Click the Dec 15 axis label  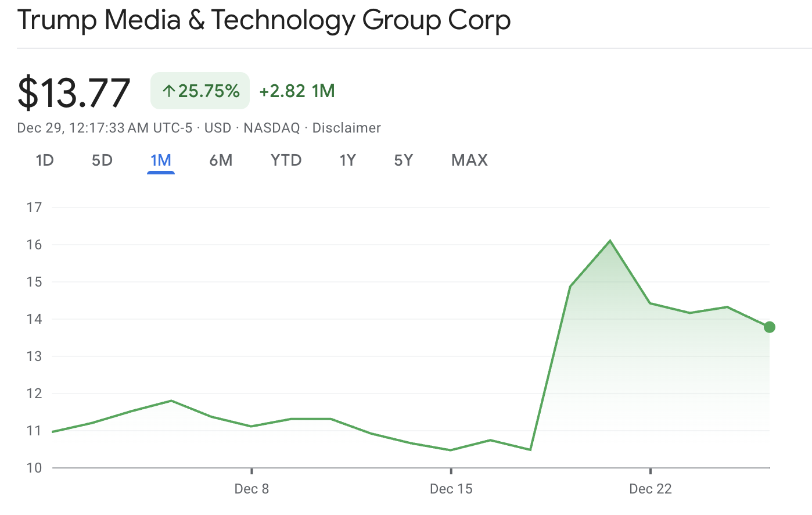451,489
